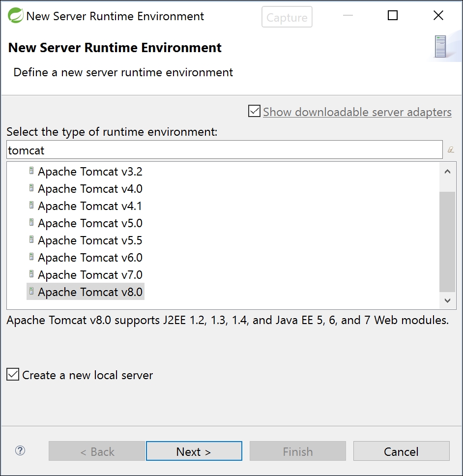The height and width of the screenshot is (476, 463).
Task: Maximize the dialog window
Action: coord(392,16)
